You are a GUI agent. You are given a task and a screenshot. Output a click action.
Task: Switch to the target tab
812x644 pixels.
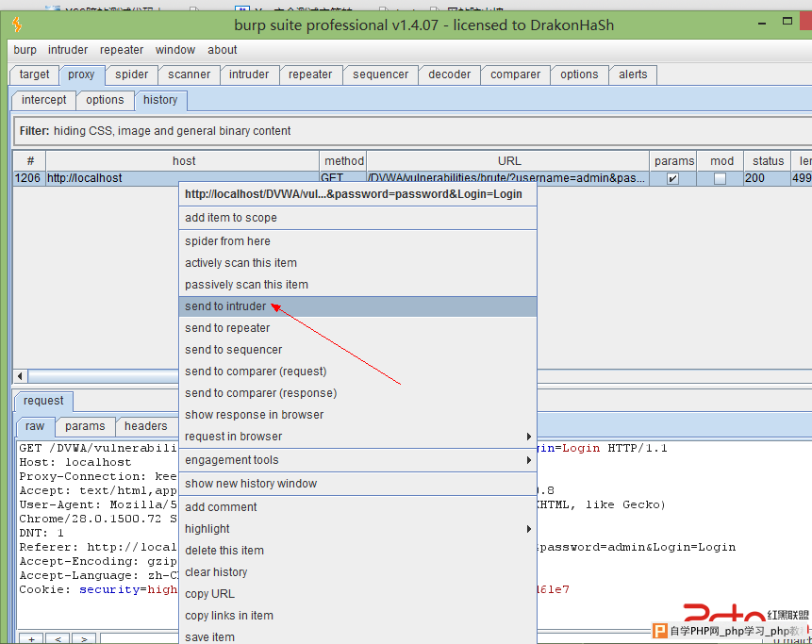[x=34, y=74]
